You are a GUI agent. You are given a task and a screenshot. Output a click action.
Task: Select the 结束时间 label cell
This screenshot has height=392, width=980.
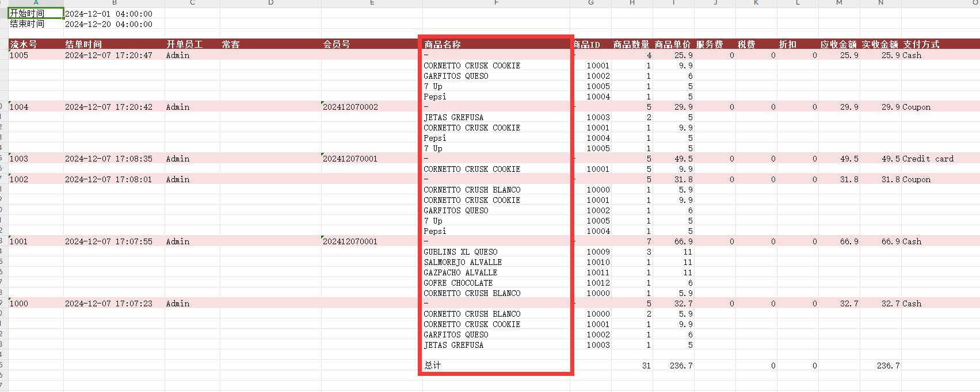click(35, 24)
